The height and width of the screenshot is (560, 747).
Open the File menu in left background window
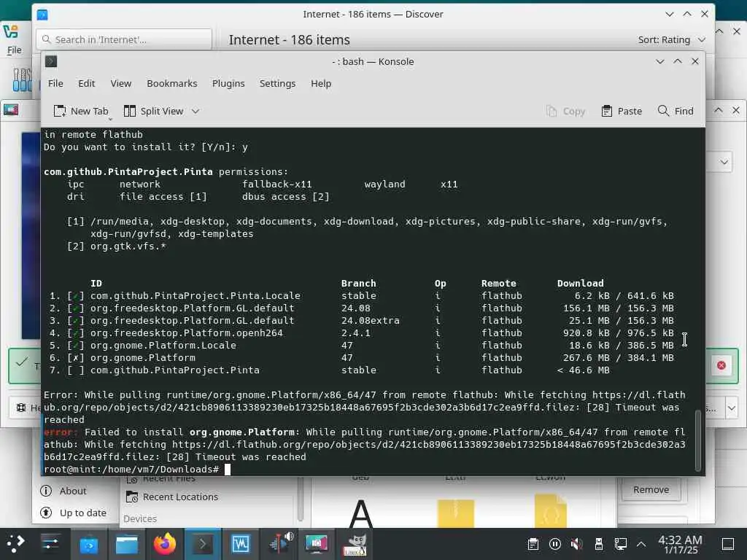(15, 50)
